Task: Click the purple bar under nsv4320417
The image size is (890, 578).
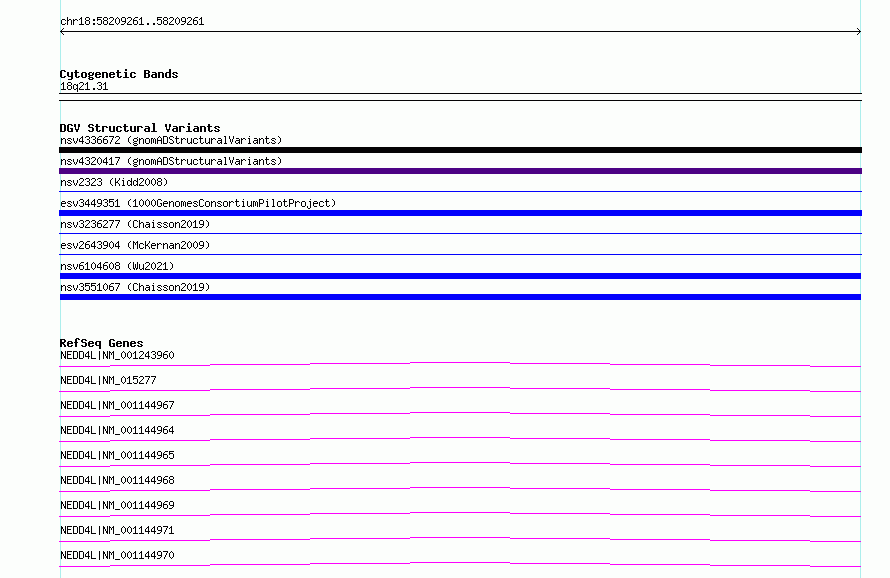Action: tap(460, 171)
